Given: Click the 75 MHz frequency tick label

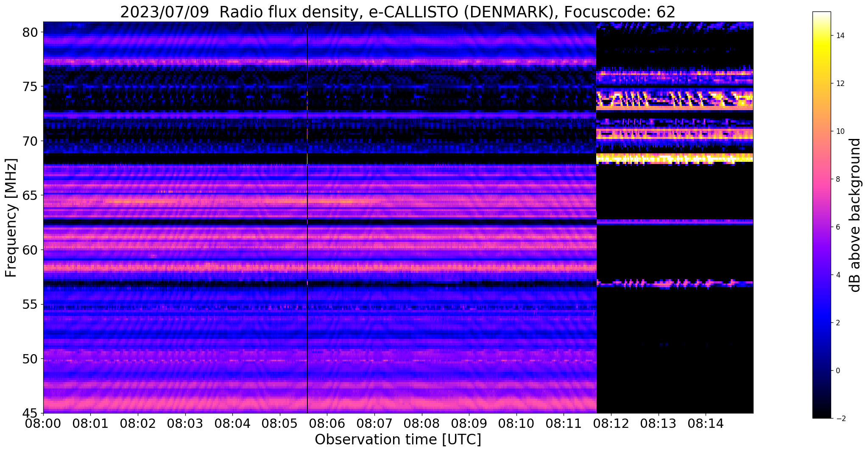Looking at the screenshot, I should click(x=30, y=86).
